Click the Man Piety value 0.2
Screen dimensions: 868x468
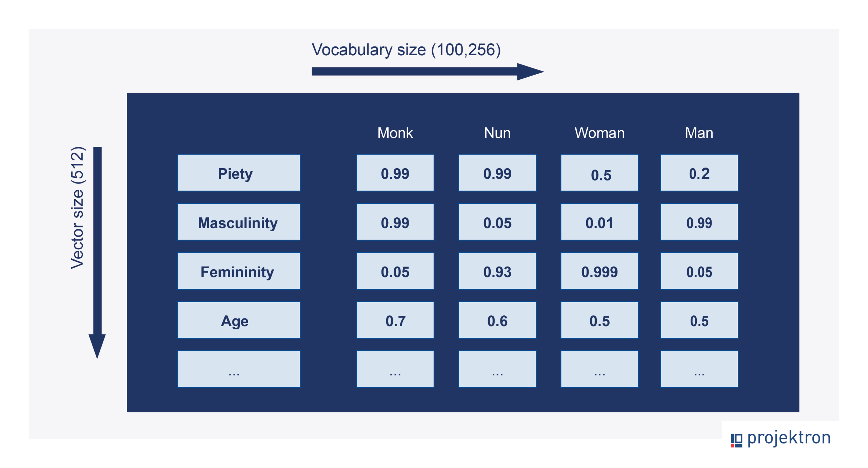[x=699, y=173]
